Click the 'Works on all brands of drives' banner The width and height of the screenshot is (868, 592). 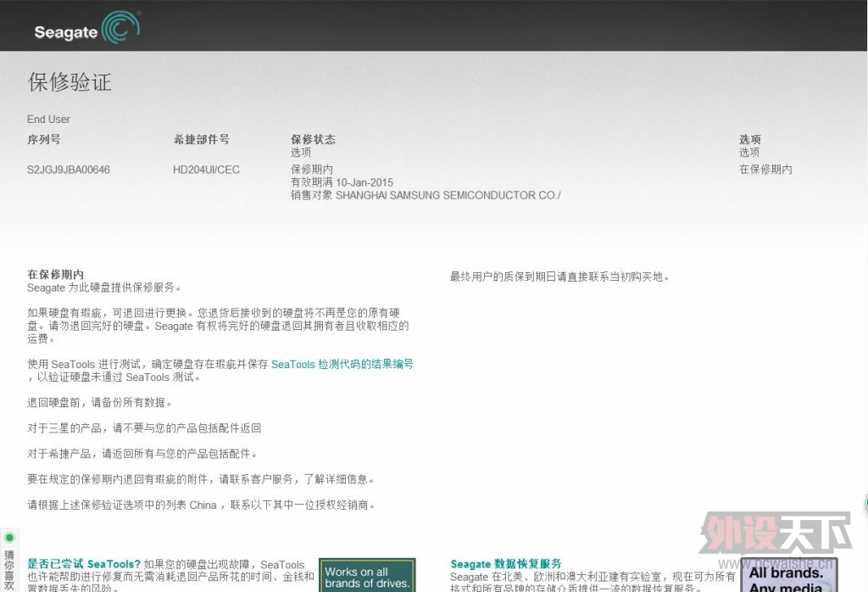[367, 575]
